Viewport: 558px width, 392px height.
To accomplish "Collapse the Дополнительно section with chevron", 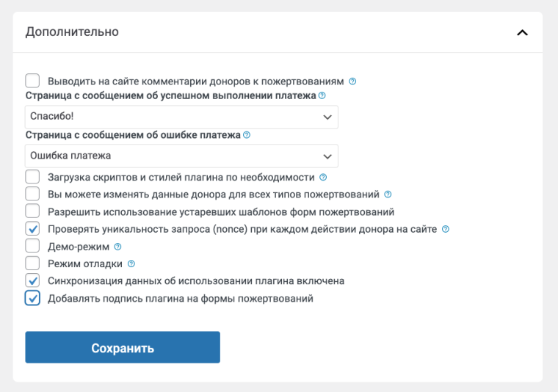I will (522, 32).
